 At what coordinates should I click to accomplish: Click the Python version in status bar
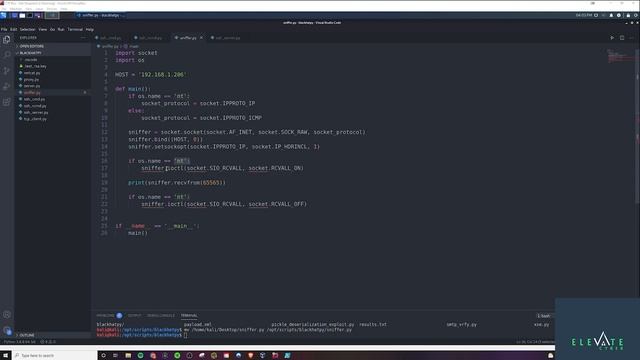tap(20, 342)
